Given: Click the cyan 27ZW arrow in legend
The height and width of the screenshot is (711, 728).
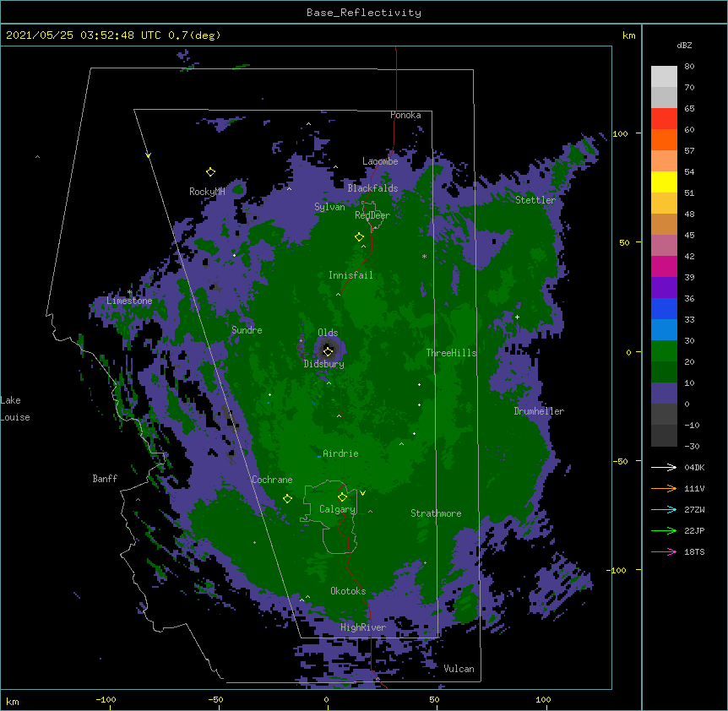Looking at the screenshot, I should tap(664, 509).
